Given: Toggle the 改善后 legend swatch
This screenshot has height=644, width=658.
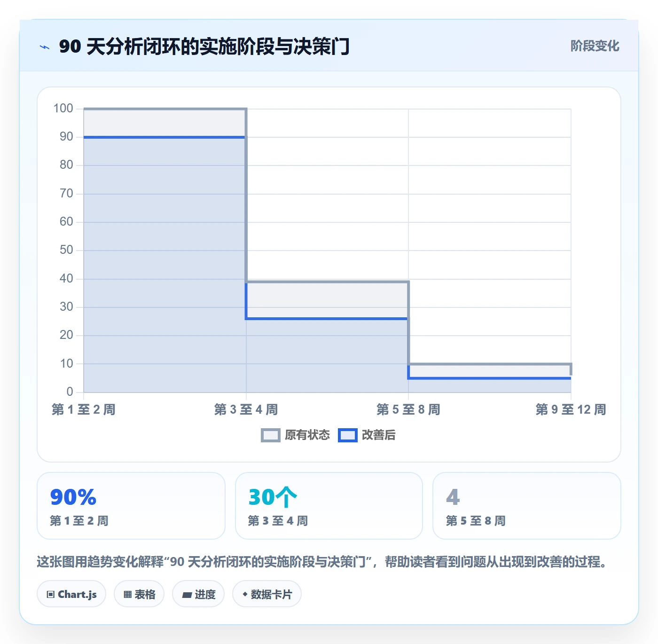Looking at the screenshot, I should [348, 435].
